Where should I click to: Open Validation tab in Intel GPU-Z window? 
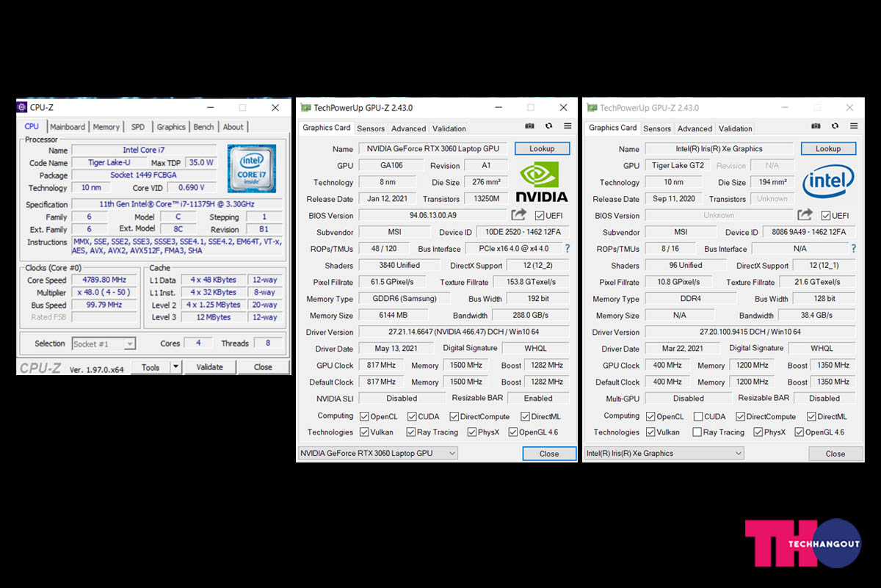(x=735, y=128)
